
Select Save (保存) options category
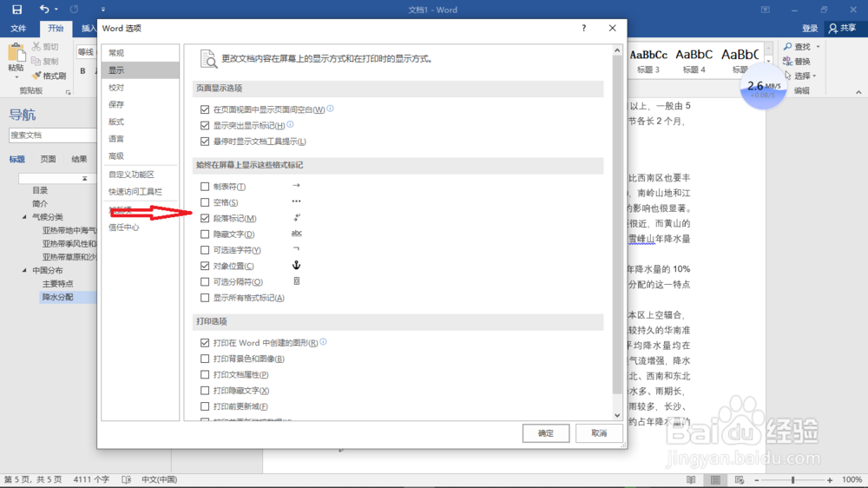(x=140, y=104)
